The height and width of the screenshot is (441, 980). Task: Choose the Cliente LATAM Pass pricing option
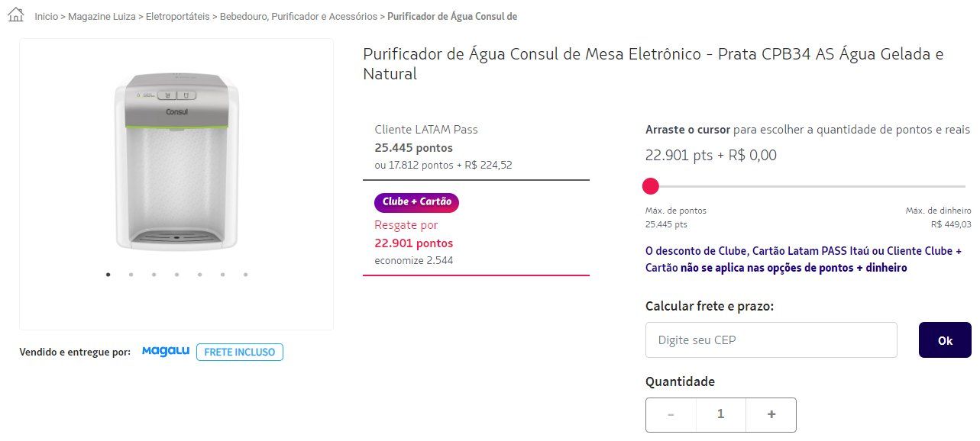pos(476,147)
